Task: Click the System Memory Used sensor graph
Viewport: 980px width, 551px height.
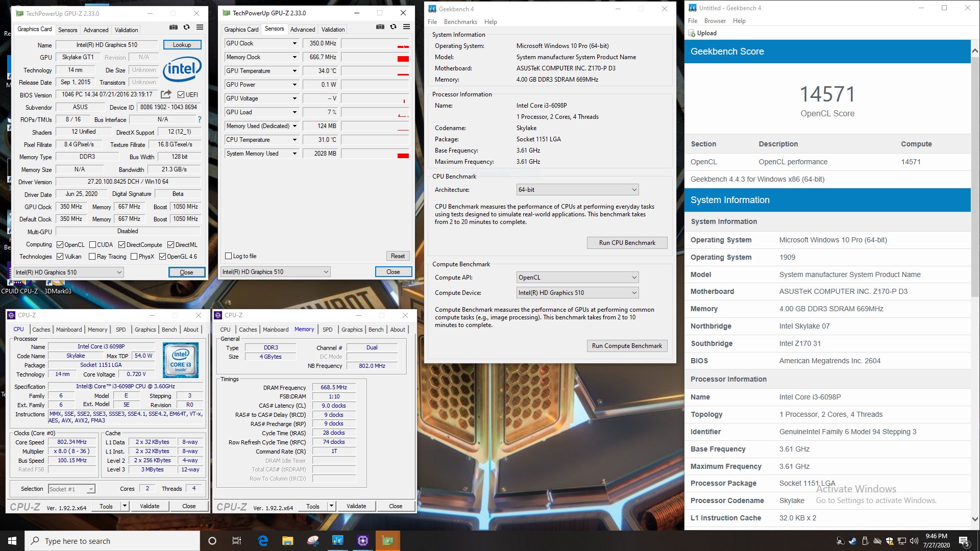Action: pos(375,154)
